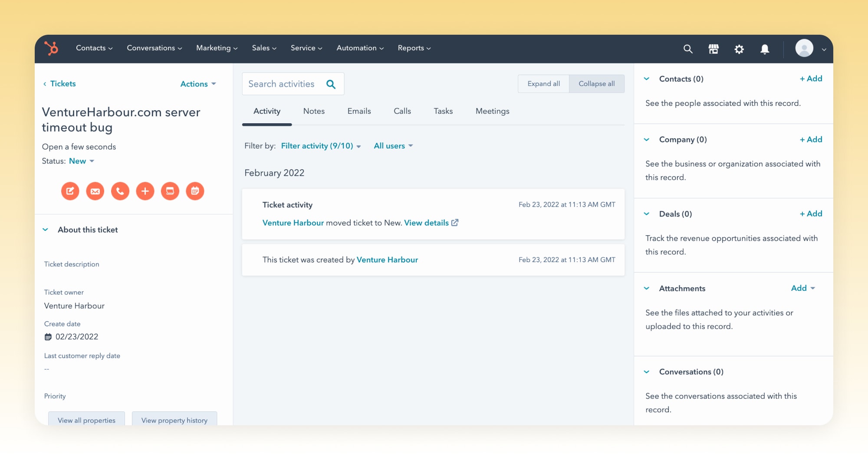Click the create note orange icon

(70, 191)
